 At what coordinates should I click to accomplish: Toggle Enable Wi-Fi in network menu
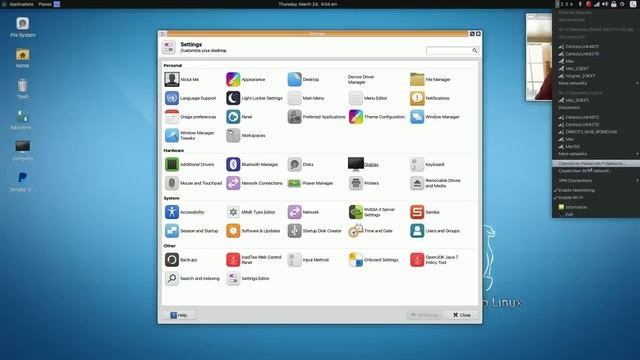[x=596, y=198]
